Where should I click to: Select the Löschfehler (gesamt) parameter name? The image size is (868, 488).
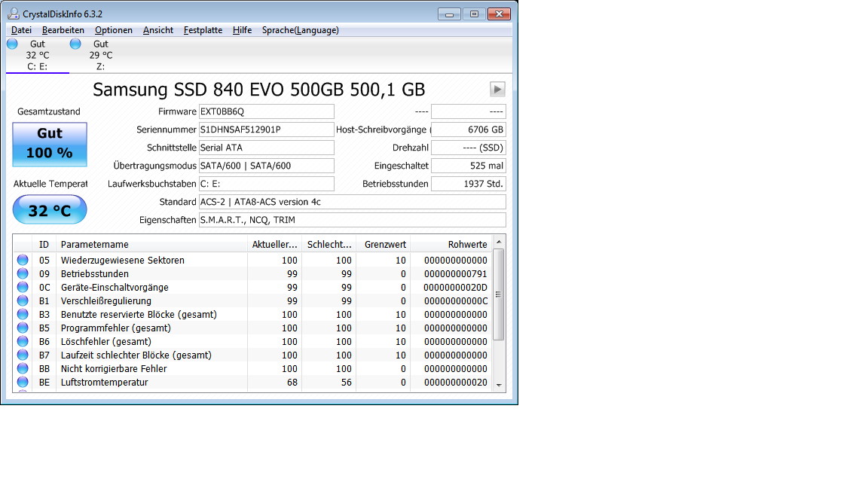point(105,341)
